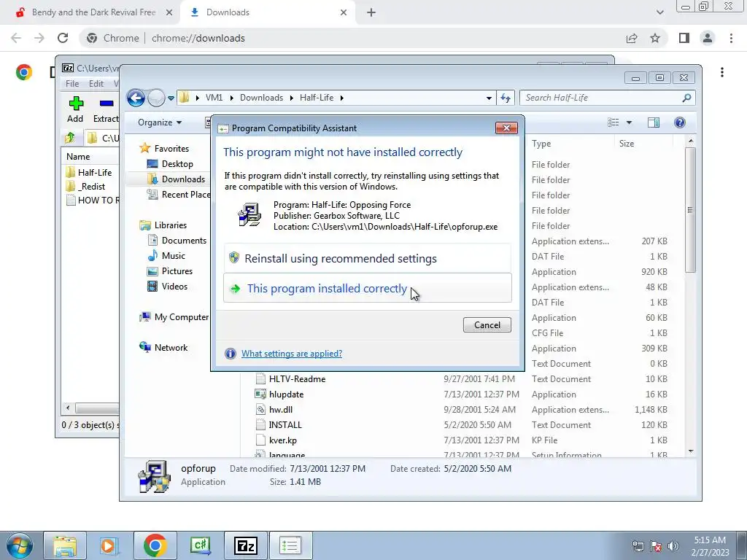
Task: Click Downloads in Explorer address path
Action: click(261, 98)
